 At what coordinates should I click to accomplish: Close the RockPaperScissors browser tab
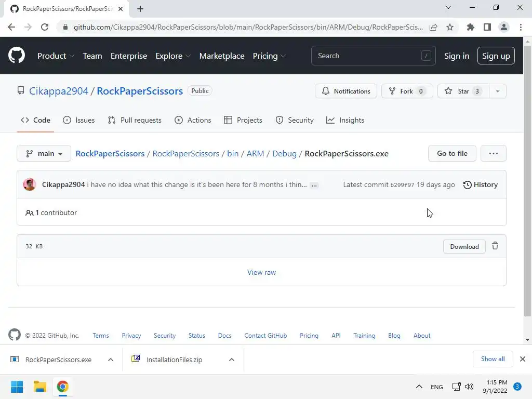tap(121, 9)
